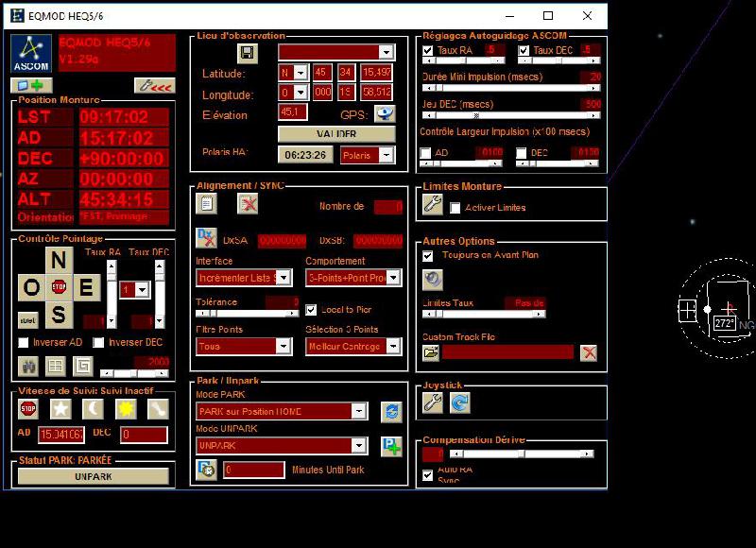Collapse setup panel via wrench arrows icon

click(155, 85)
